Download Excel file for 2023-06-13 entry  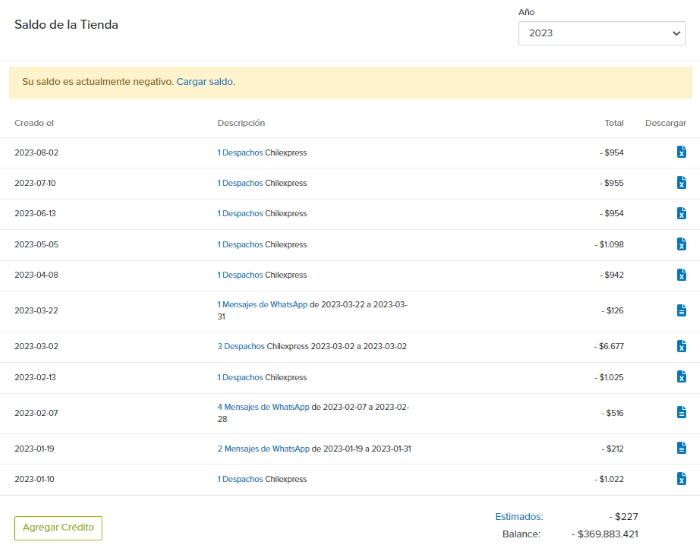(x=681, y=214)
